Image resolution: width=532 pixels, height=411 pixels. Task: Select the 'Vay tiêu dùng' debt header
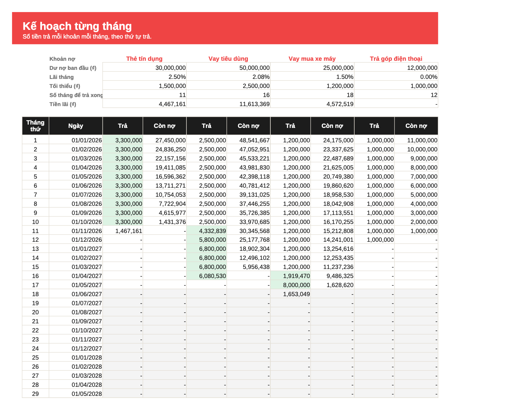pyautogui.click(x=228, y=59)
